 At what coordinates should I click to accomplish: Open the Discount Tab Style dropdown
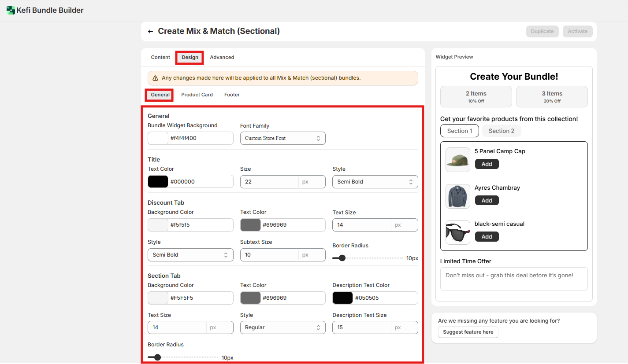pyautogui.click(x=190, y=255)
